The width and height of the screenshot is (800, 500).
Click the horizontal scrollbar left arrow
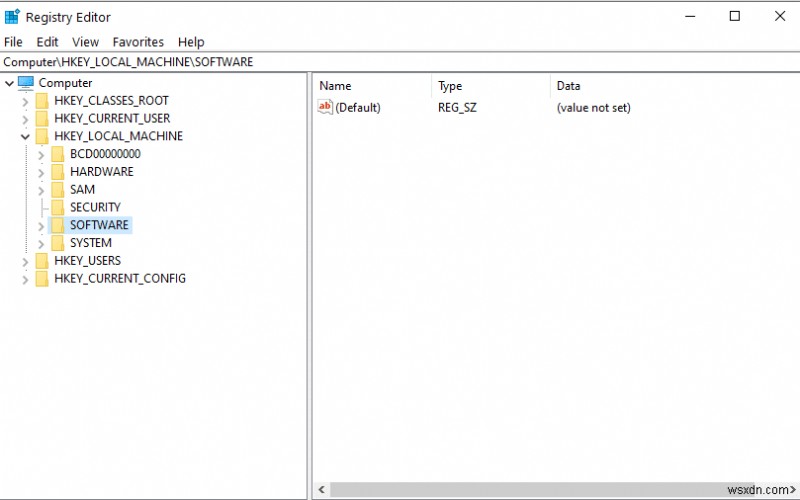pyautogui.click(x=321, y=490)
